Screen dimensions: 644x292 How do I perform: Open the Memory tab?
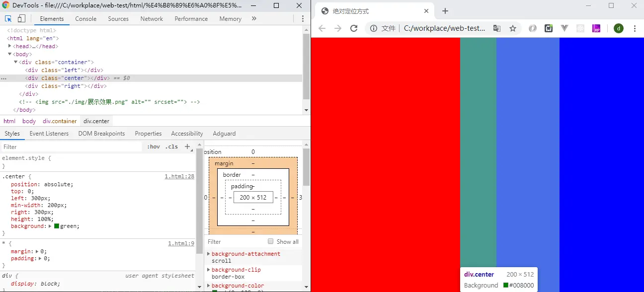pyautogui.click(x=231, y=18)
